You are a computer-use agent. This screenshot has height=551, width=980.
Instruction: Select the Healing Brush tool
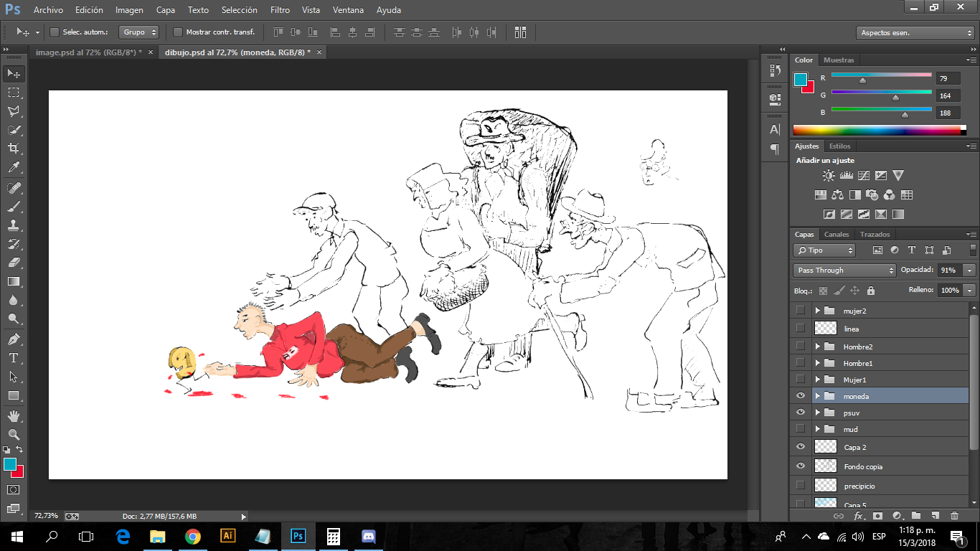pos(14,188)
